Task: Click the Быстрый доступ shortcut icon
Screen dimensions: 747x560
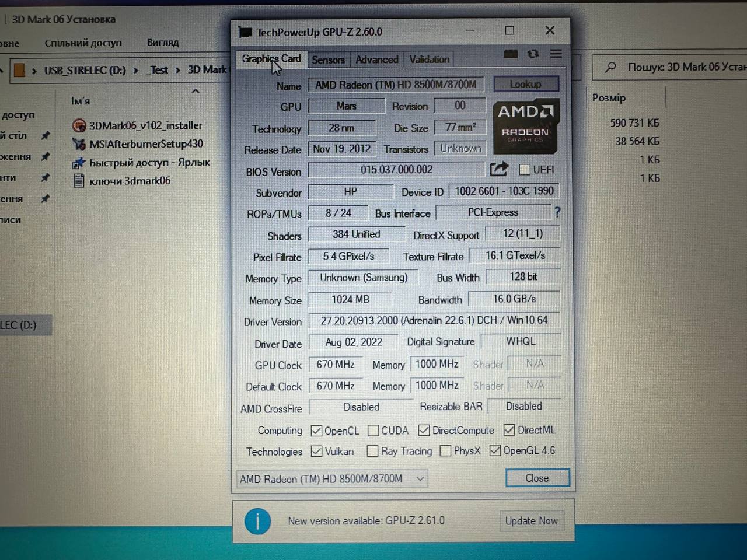Action: click(x=79, y=163)
